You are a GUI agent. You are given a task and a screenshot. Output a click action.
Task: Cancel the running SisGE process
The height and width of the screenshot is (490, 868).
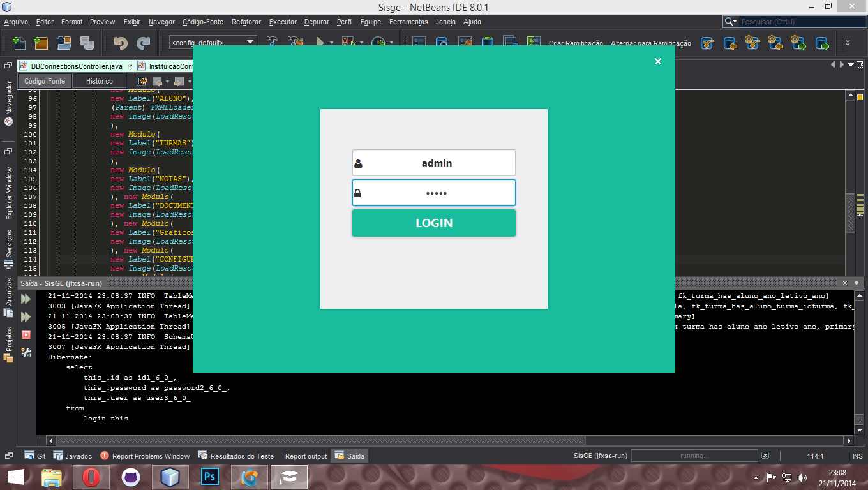tap(765, 456)
